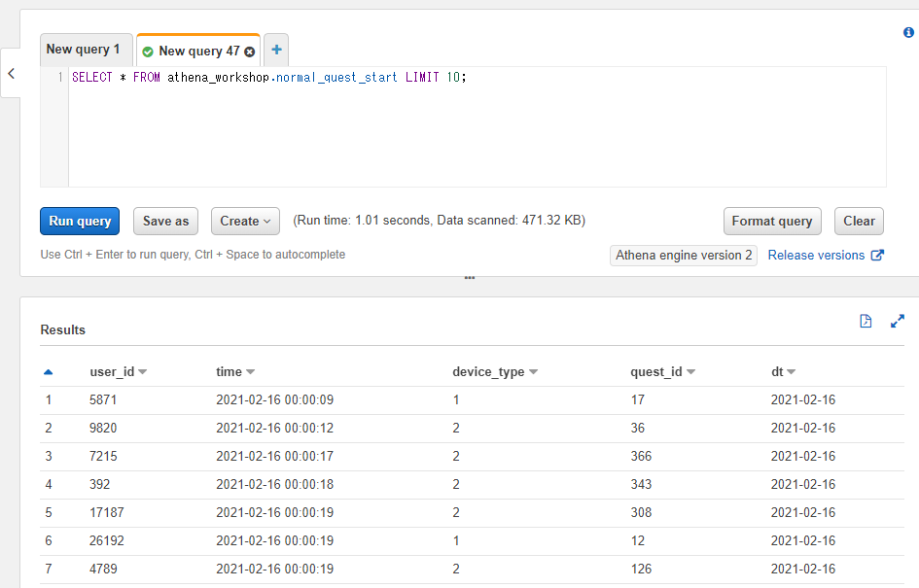Download results file icon
Image resolution: width=919 pixels, height=588 pixels.
tap(866, 321)
